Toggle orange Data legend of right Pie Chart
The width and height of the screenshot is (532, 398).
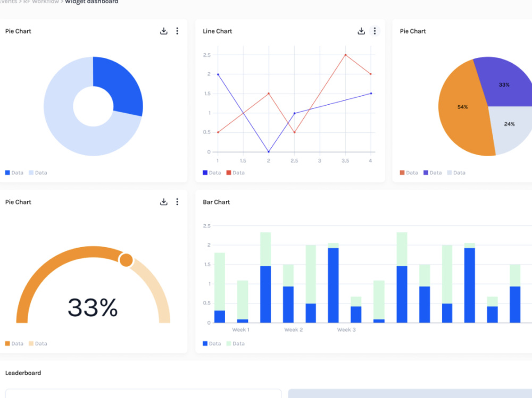(409, 173)
